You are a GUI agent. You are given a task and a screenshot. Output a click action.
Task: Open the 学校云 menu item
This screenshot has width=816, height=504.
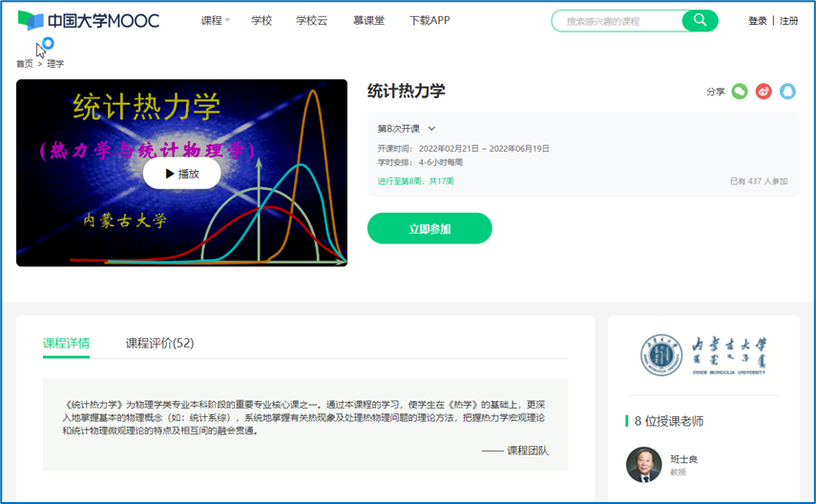click(311, 20)
